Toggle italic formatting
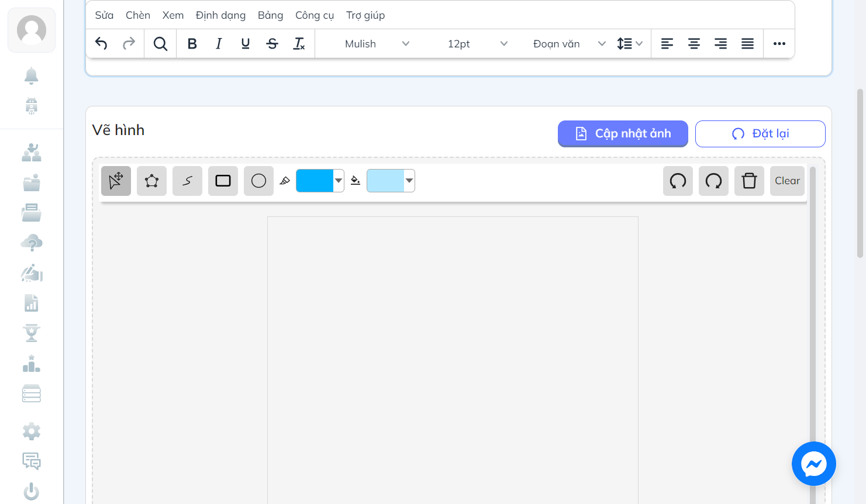This screenshot has height=504, width=866. pos(219,43)
